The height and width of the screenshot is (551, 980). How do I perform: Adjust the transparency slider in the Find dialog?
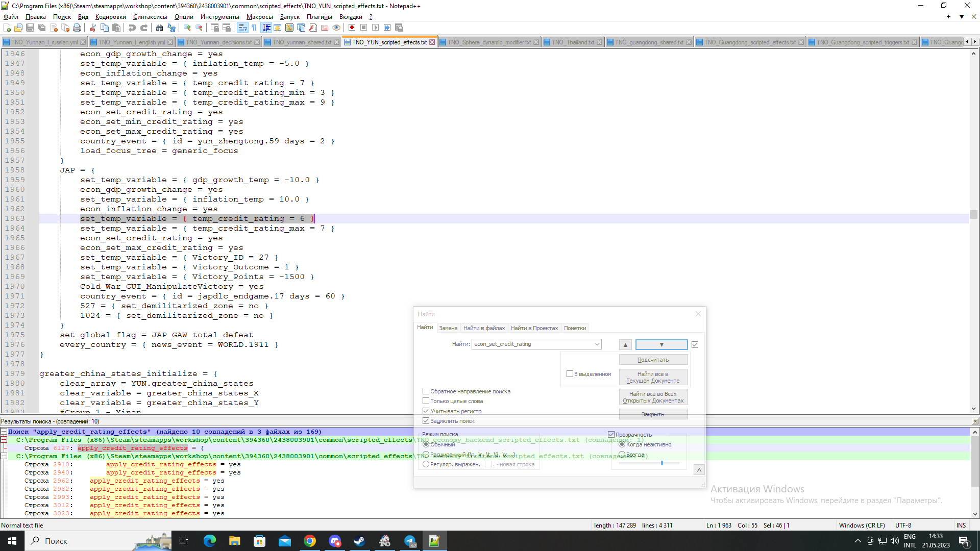click(x=662, y=463)
